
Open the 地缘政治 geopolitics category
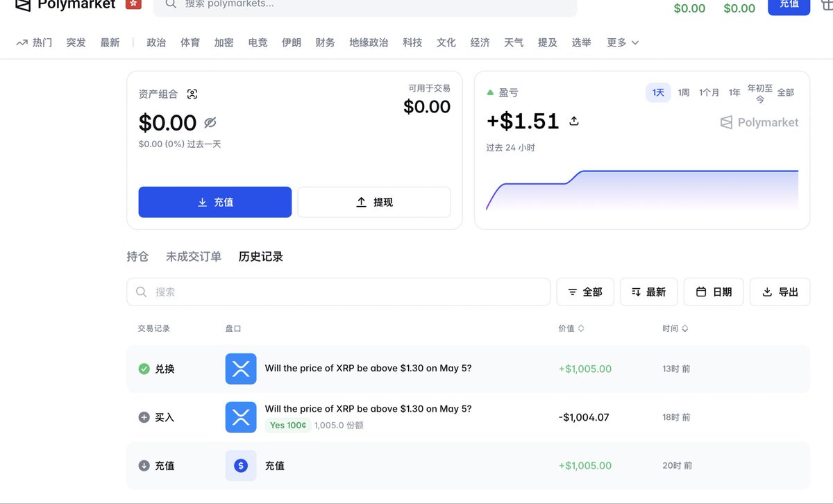coord(369,42)
